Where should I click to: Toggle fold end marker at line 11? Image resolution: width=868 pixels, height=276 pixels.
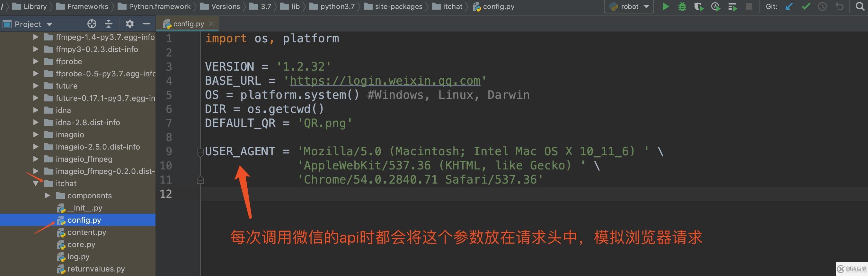[x=200, y=180]
